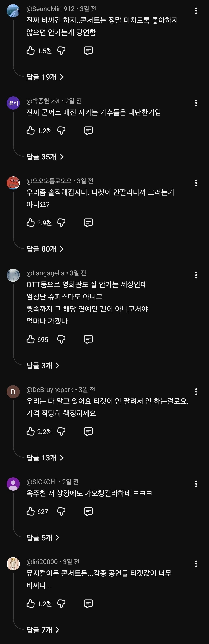Open the more options menu for @SeungMin-912's comment
Screen dimensions: 209x644
pos(196,11)
